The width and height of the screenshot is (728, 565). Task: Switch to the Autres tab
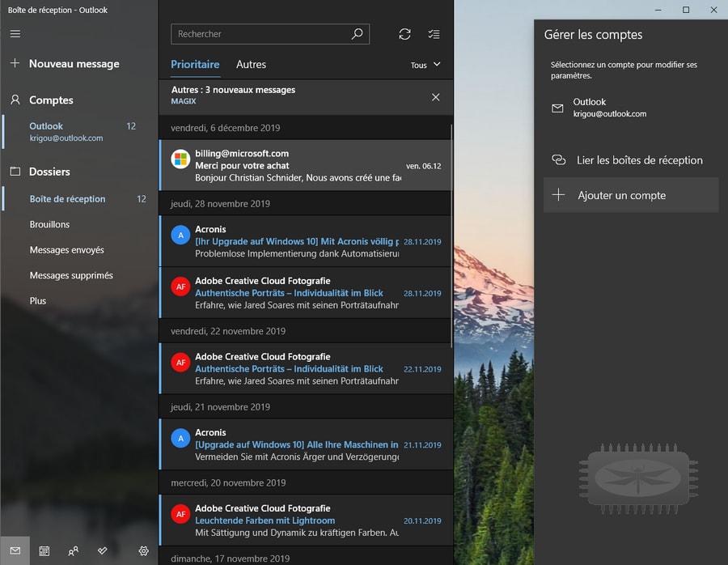tap(252, 65)
